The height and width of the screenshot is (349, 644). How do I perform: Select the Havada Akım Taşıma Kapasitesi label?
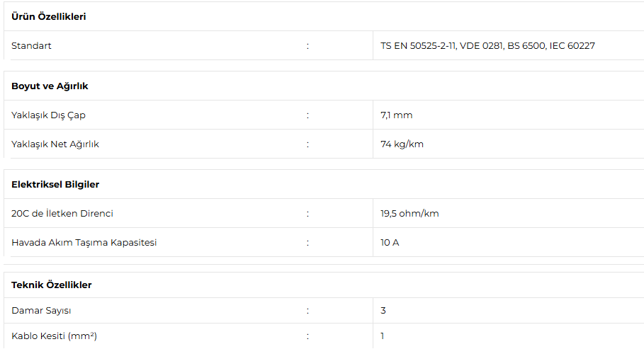pyautogui.click(x=84, y=243)
